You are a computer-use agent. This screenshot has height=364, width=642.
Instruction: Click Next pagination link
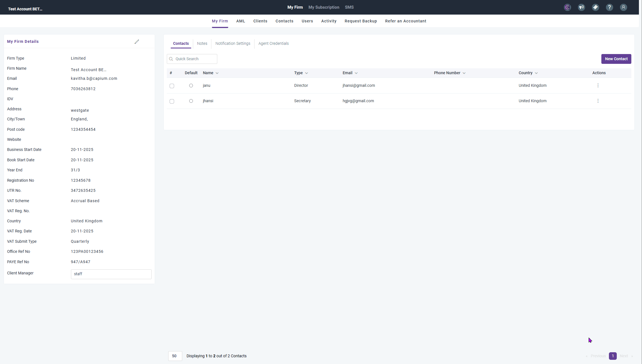tap(624, 356)
